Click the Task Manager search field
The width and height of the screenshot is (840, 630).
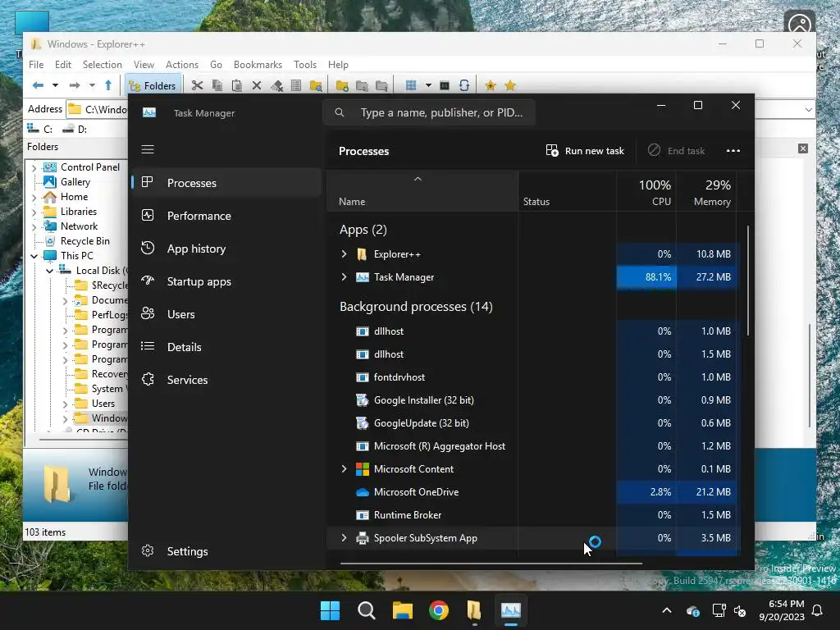pos(429,112)
